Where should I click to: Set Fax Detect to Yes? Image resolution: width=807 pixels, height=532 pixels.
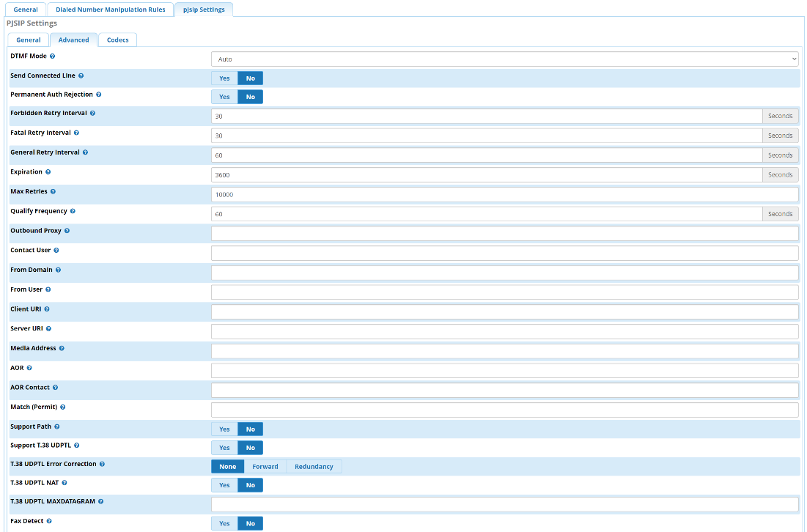[x=224, y=523]
